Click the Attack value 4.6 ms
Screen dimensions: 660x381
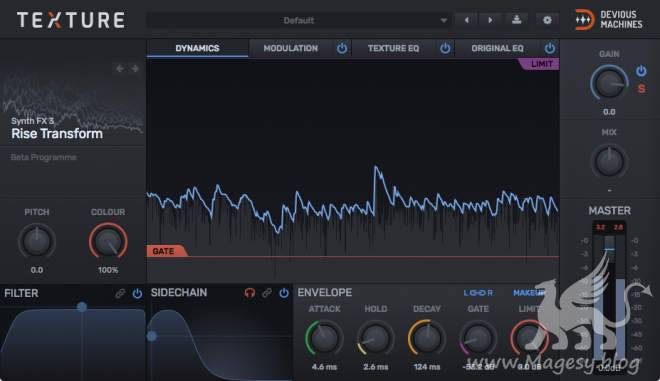tap(324, 367)
